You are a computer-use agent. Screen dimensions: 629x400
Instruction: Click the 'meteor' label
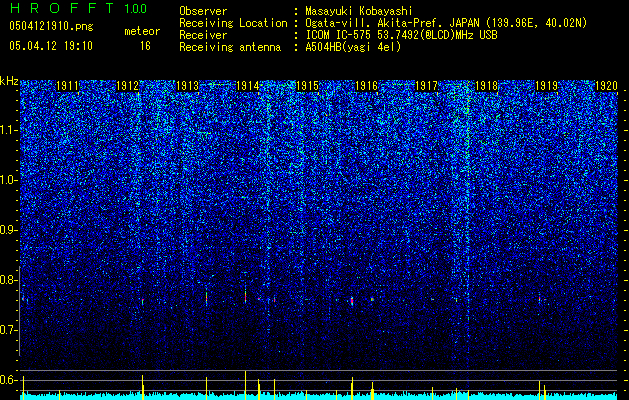coord(142,31)
